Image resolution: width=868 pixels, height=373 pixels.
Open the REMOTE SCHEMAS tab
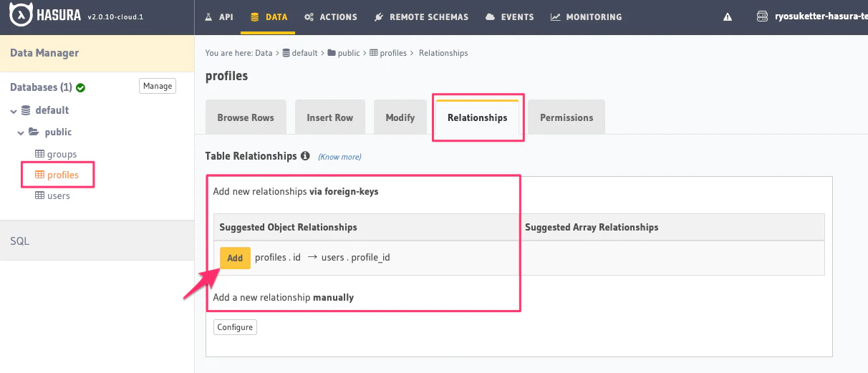tap(423, 16)
